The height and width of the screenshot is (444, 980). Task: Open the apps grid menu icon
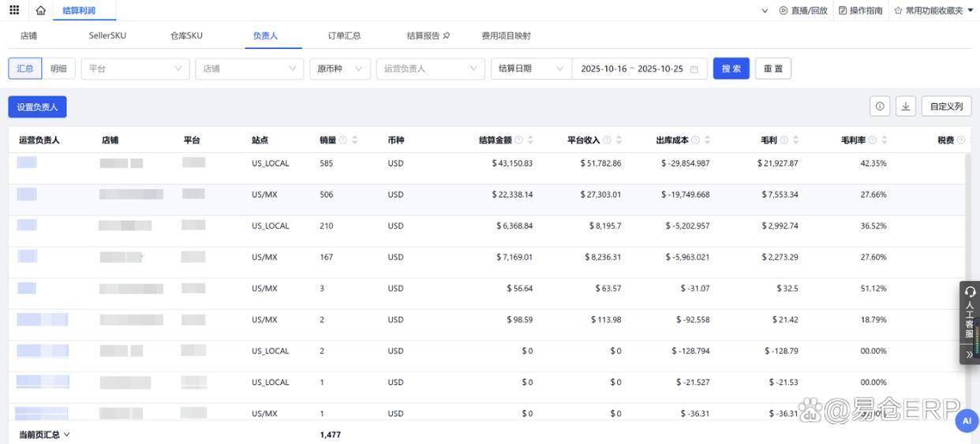(x=14, y=10)
